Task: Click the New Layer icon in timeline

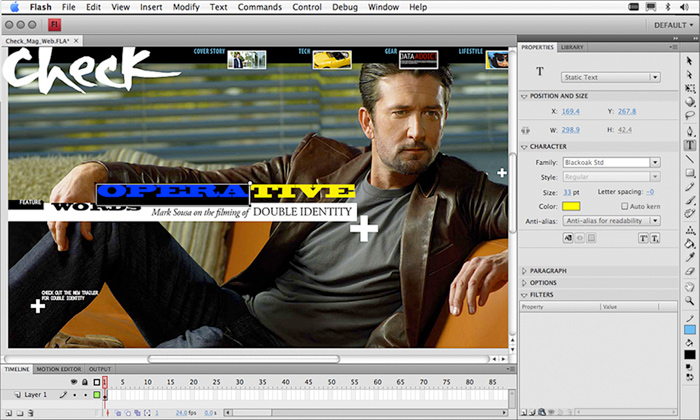Action: (x=8, y=413)
